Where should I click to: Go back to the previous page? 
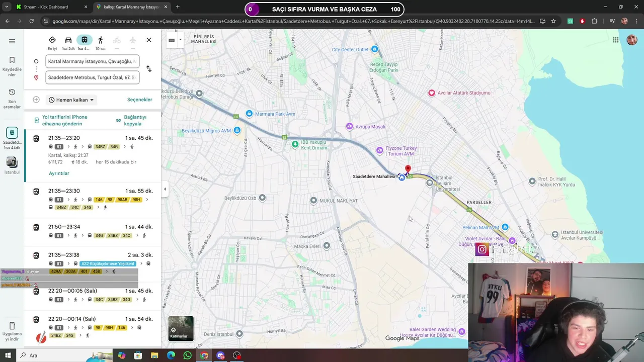7,21
